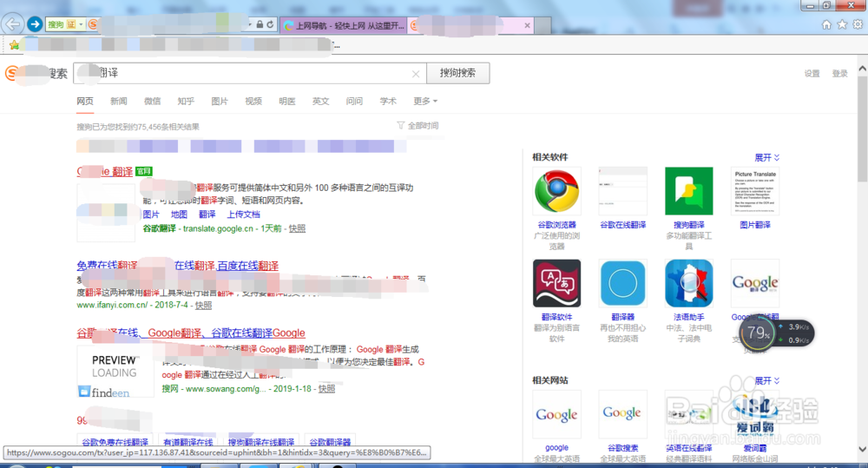Open 搜狗翻译 green app icon
The width and height of the screenshot is (868, 468).
pos(688,191)
